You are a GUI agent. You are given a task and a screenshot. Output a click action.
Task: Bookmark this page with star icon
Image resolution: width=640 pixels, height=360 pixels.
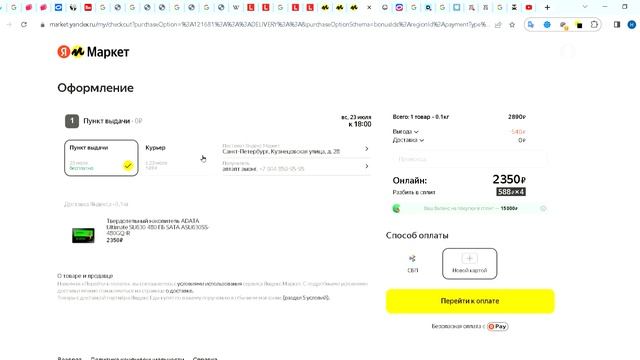coord(512,24)
